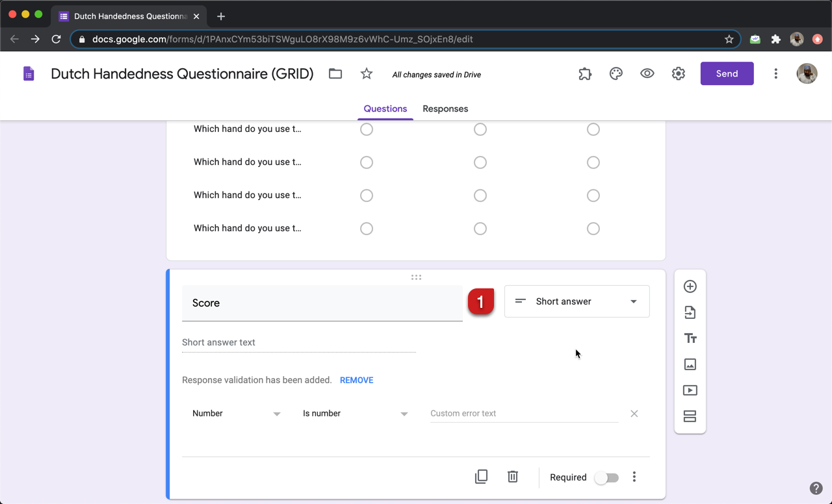Toggle the Required switch
832x504 pixels.
pos(606,477)
